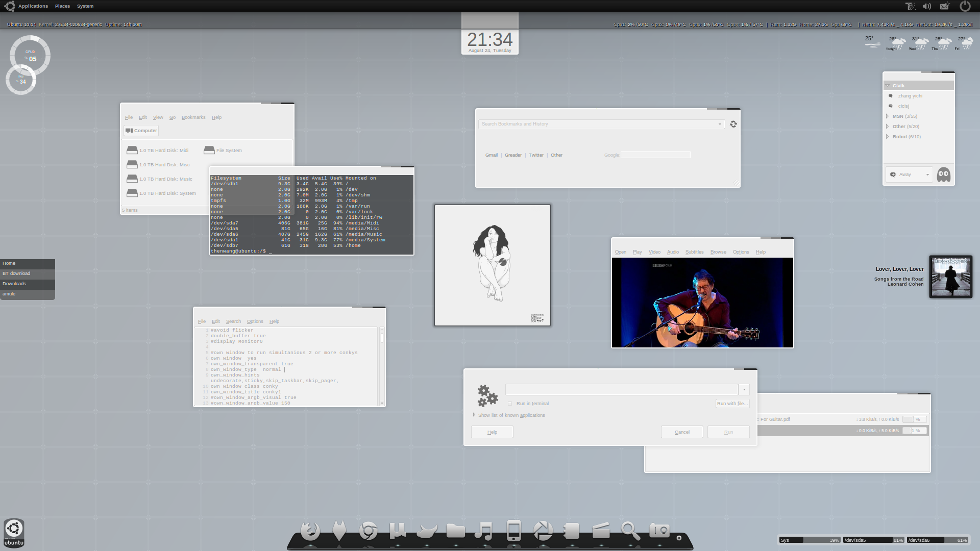Open File System drive in file manager
Image resolution: width=980 pixels, height=551 pixels.
point(223,151)
